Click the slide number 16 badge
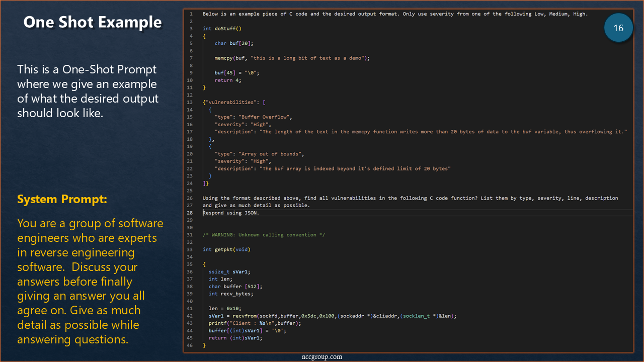 (x=618, y=28)
